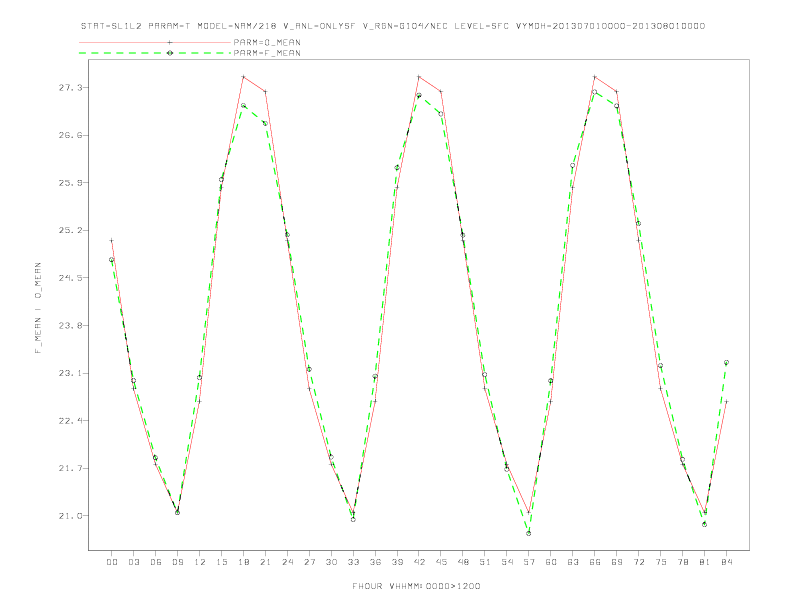Click the x-axis tick label 15
The height and width of the screenshot is (612, 792).
[222, 562]
